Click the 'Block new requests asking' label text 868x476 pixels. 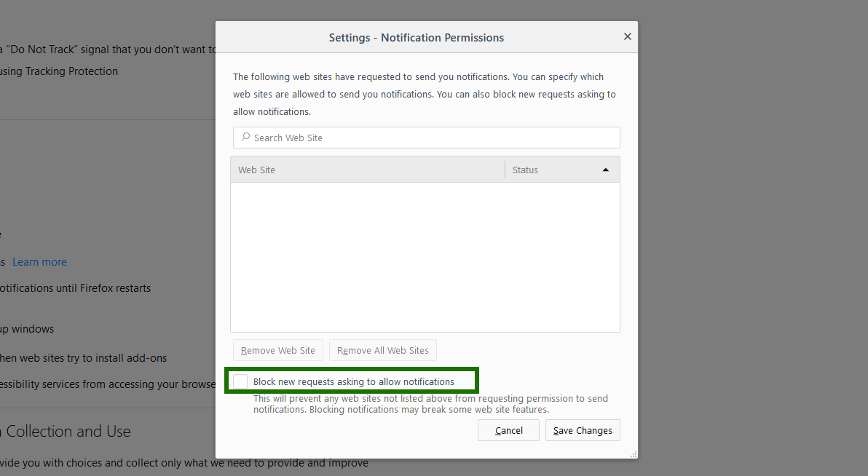pyautogui.click(x=353, y=381)
